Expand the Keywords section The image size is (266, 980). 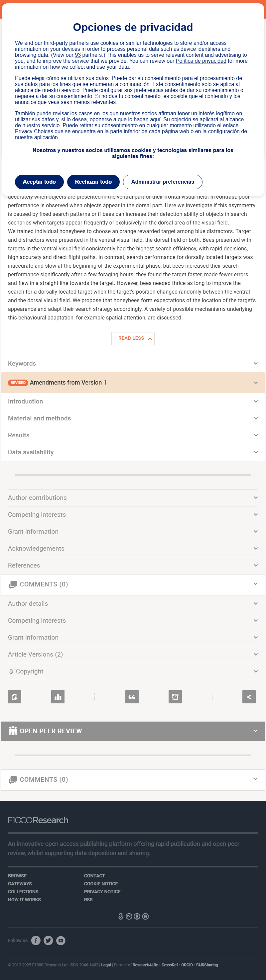(x=133, y=364)
